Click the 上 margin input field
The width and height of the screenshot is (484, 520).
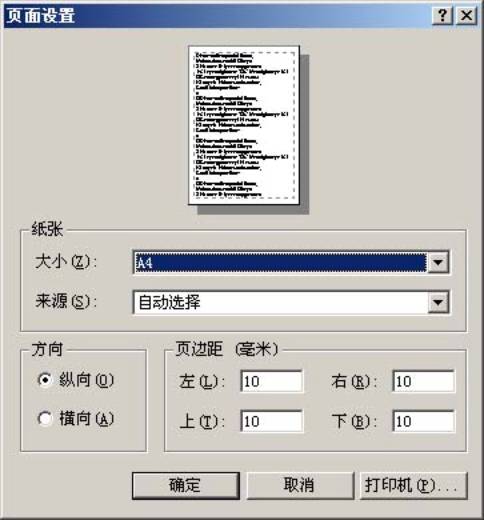click(x=272, y=421)
